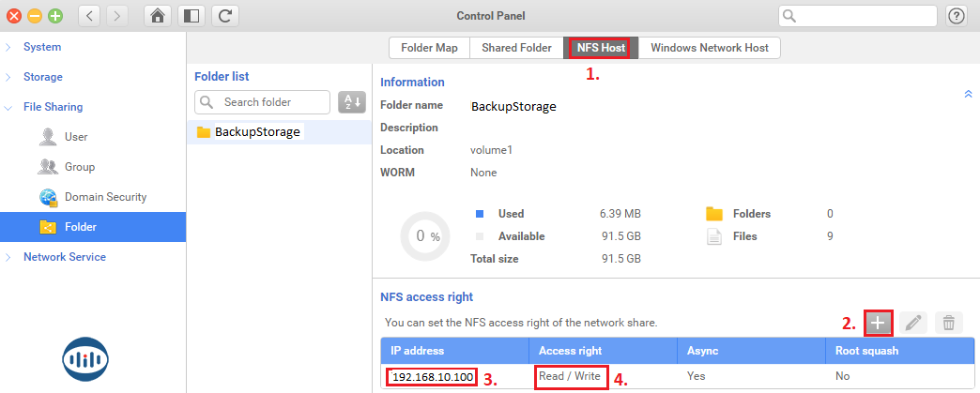Select the BackupStorage folder in list
This screenshot has width=980, height=393.
pos(256,132)
